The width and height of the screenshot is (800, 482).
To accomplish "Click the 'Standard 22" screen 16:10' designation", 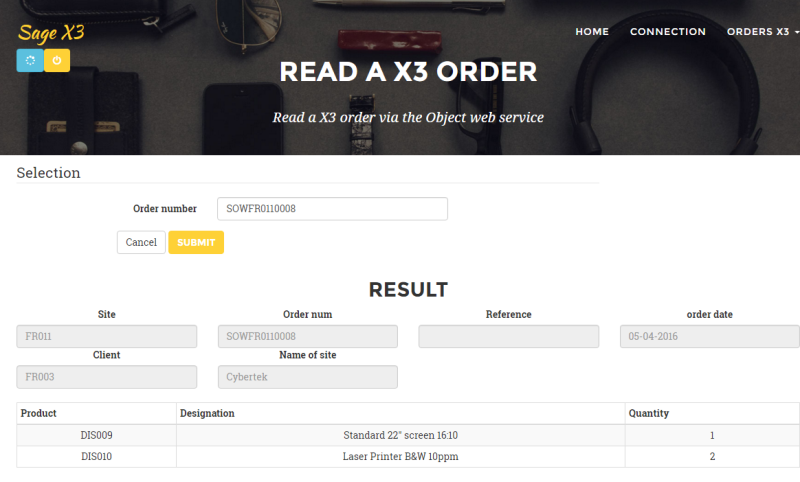I will 401,435.
